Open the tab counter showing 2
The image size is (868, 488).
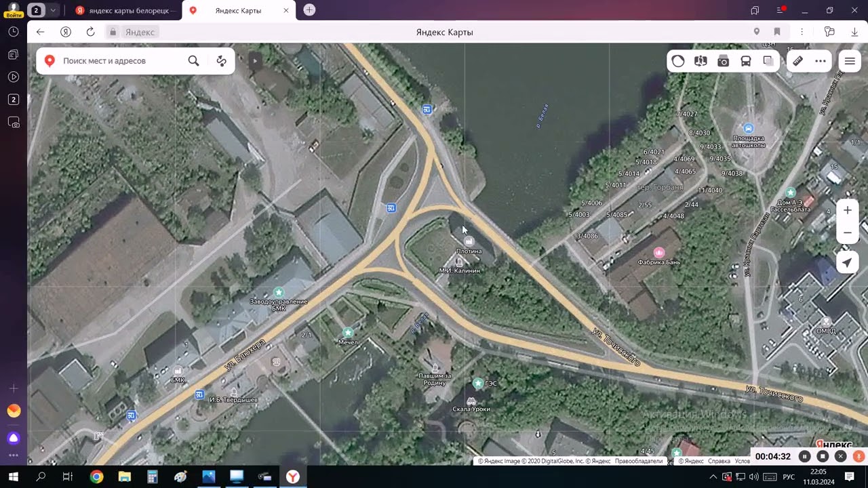[x=36, y=10]
